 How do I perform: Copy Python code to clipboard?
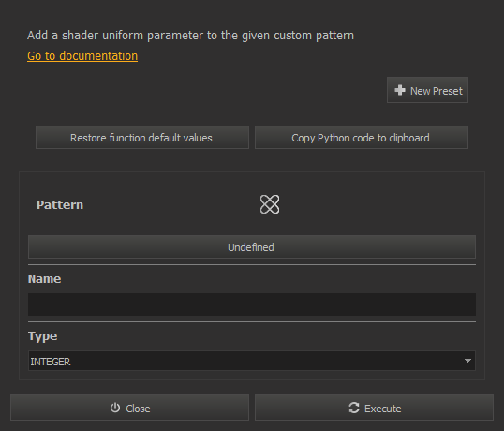362,138
